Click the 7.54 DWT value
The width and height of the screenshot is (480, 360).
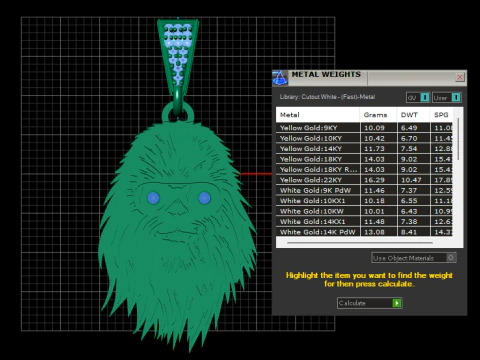tap(409, 149)
